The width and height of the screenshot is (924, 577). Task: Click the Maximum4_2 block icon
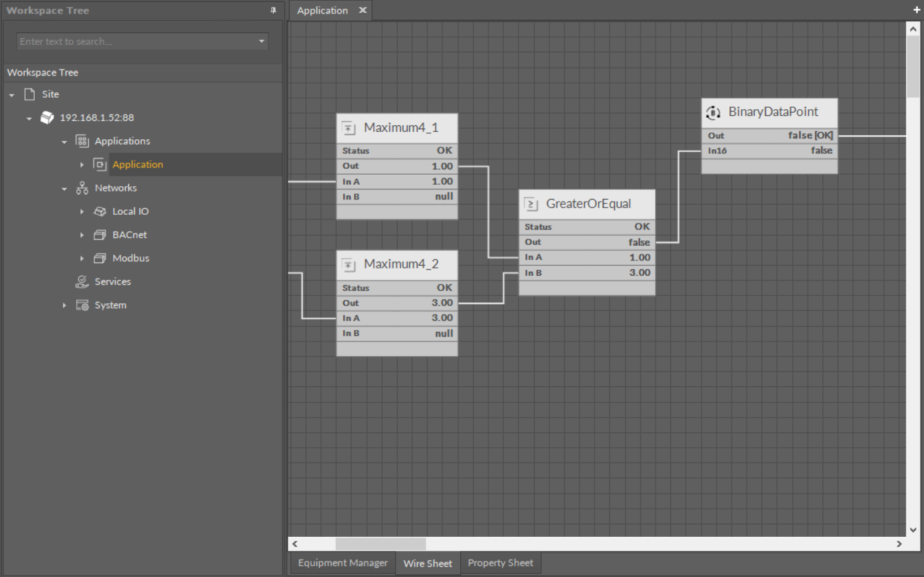[x=348, y=265]
